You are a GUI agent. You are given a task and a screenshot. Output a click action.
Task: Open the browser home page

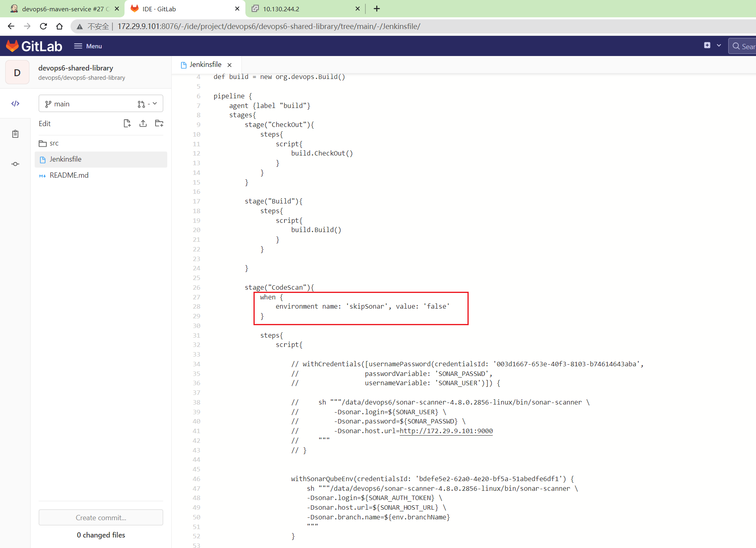point(59,26)
